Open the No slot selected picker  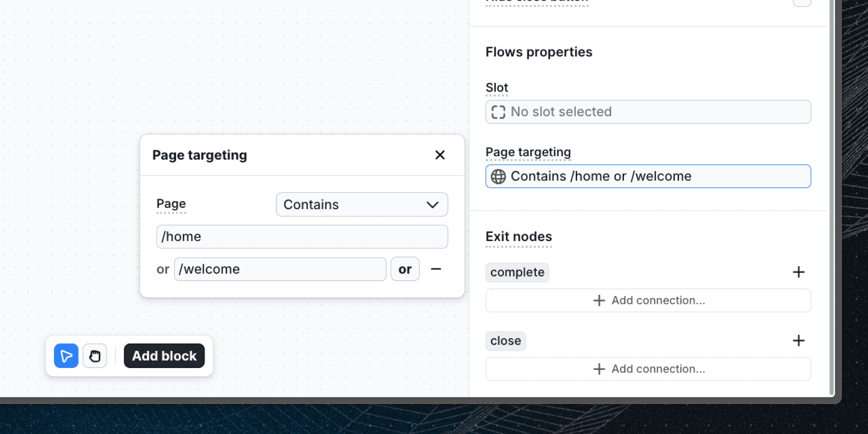[x=648, y=112]
